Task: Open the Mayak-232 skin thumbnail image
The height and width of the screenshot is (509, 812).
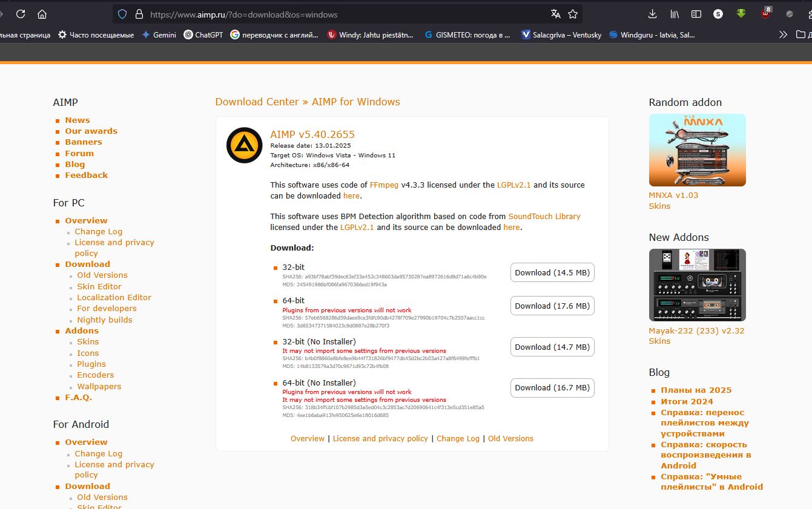Action: 697,285
